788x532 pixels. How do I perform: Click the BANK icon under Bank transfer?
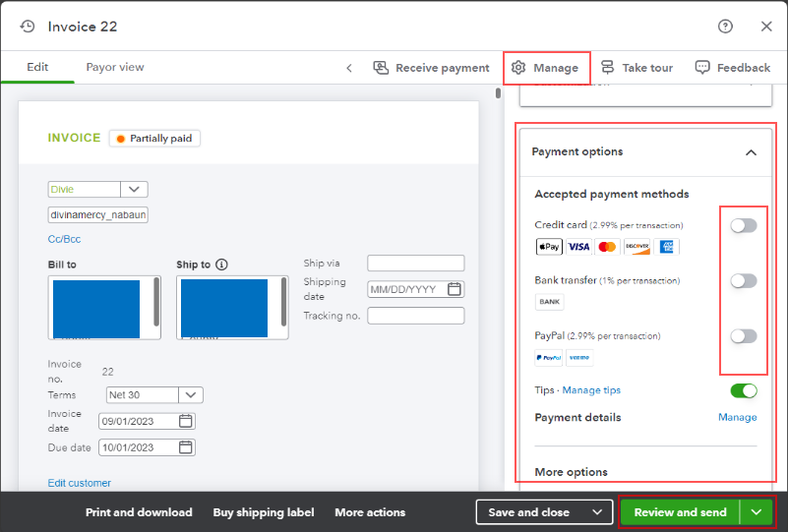pos(549,302)
